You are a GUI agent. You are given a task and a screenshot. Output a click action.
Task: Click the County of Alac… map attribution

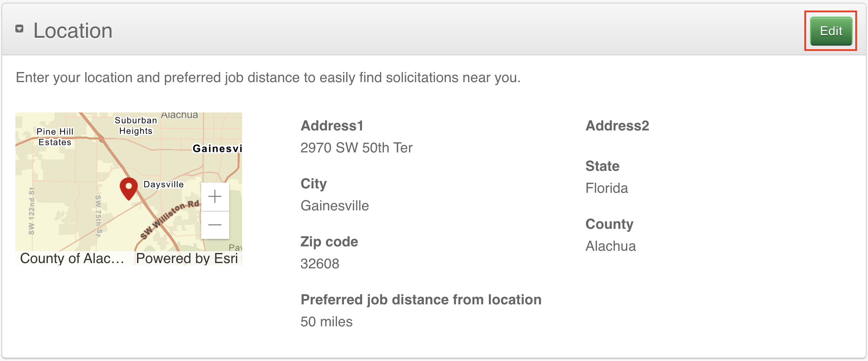[72, 258]
